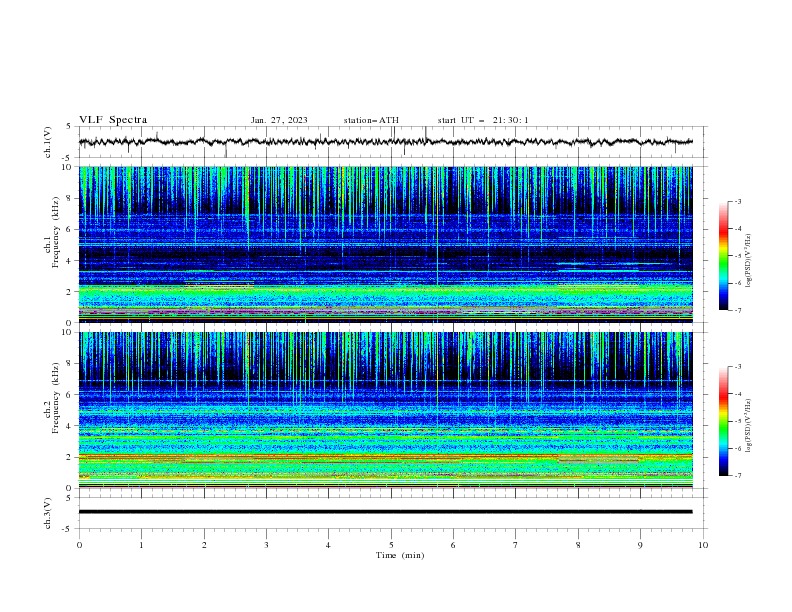Viewport: 792px width, 612px height.
Task: Click the log(PSD) label beside ch.1 colorbar
Action: click(749, 261)
